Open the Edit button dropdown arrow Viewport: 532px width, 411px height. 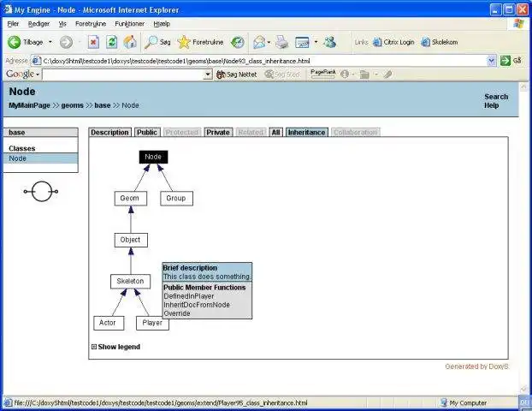click(x=316, y=42)
